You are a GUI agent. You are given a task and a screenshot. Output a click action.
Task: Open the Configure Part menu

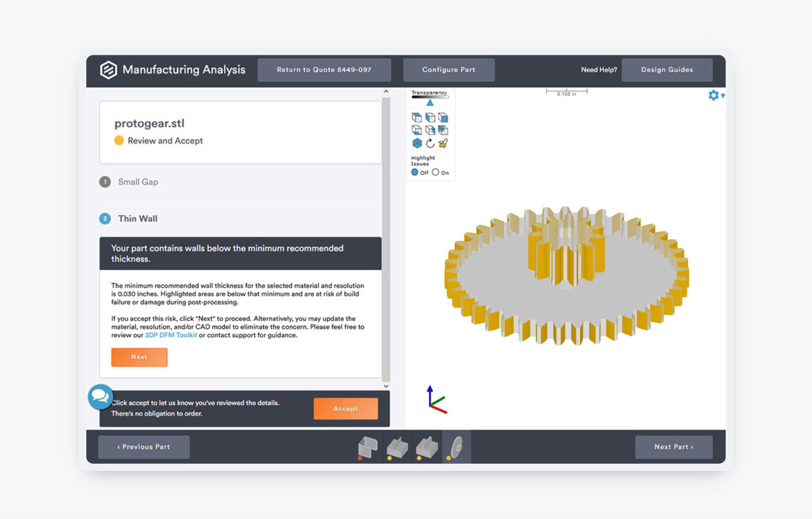[x=449, y=70]
